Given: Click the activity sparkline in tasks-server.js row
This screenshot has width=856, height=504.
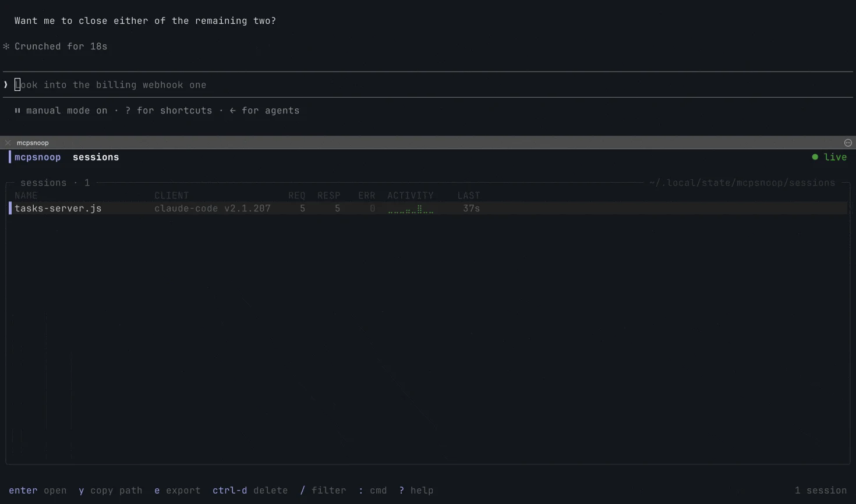Looking at the screenshot, I should (x=411, y=210).
